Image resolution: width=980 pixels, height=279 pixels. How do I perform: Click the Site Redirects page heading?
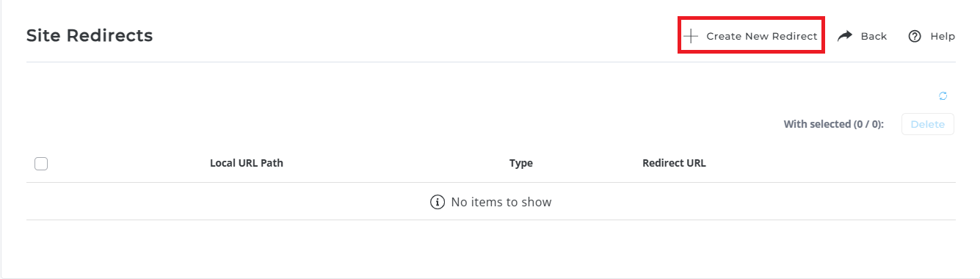pos(90,35)
